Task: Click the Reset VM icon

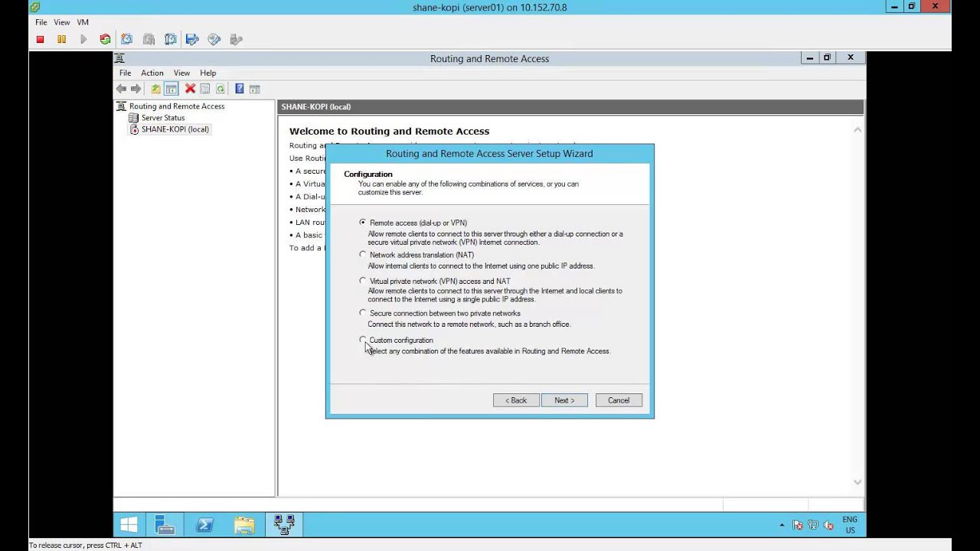Action: (x=105, y=39)
